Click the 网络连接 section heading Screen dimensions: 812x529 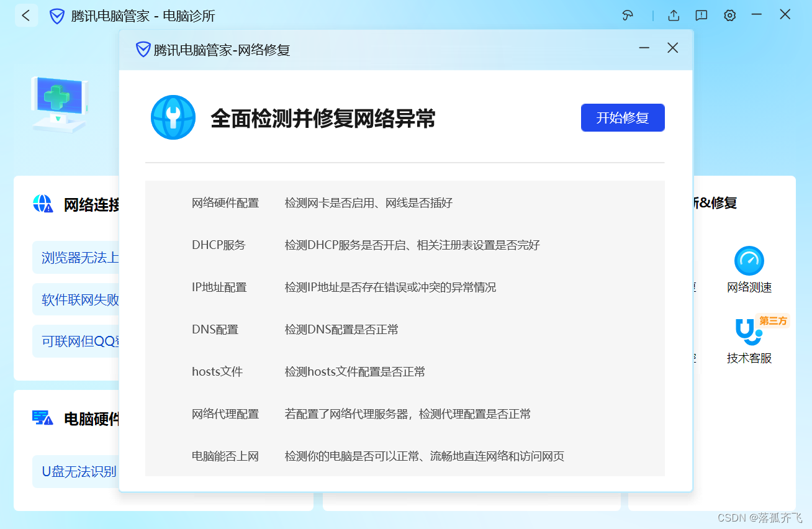point(91,204)
